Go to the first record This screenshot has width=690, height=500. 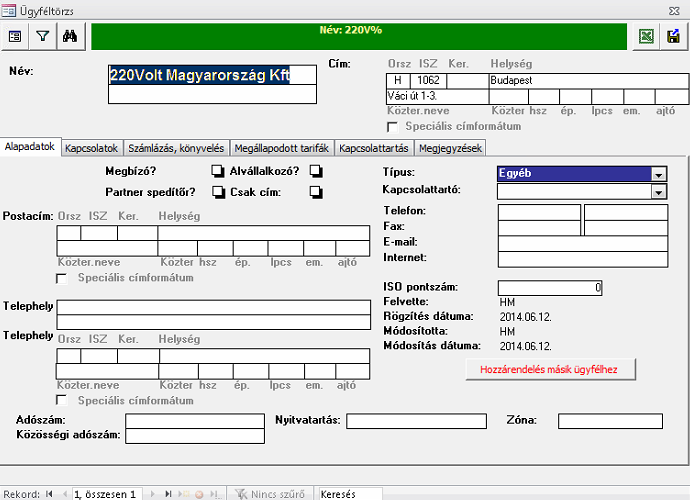(x=49, y=494)
